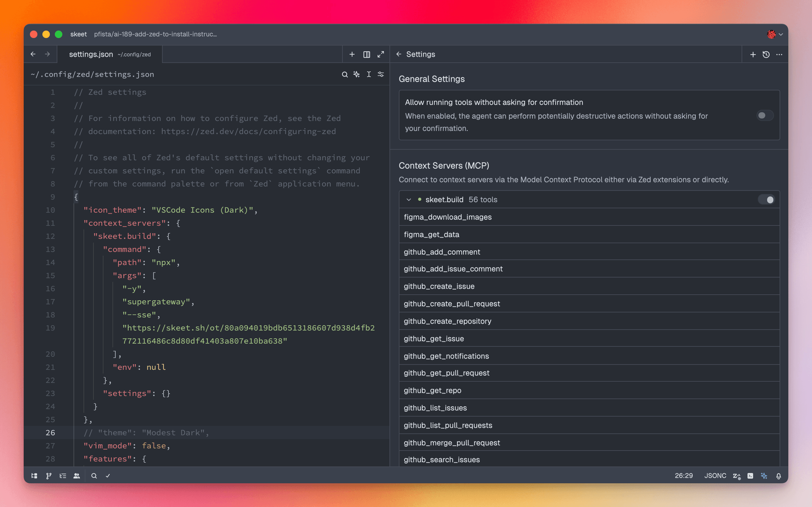Select github_search_issues tool row
The image size is (812, 507).
(589, 459)
